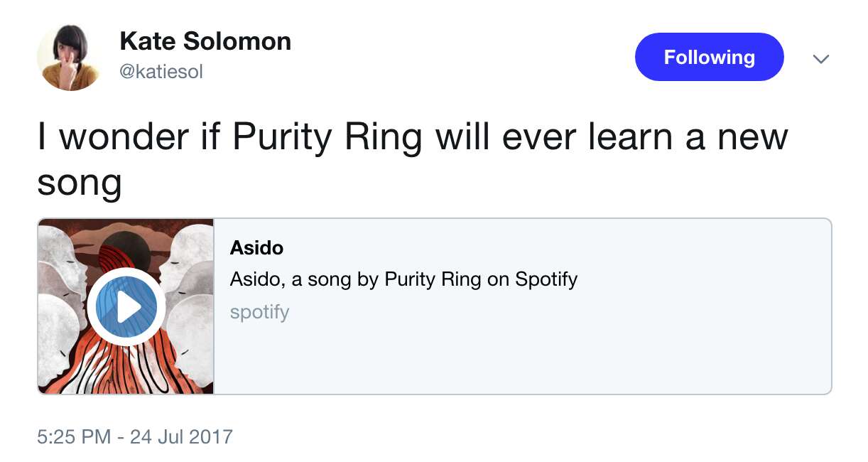Click the '24 Jul 2017' date text
The width and height of the screenshot is (868, 462).
pyautogui.click(x=182, y=436)
